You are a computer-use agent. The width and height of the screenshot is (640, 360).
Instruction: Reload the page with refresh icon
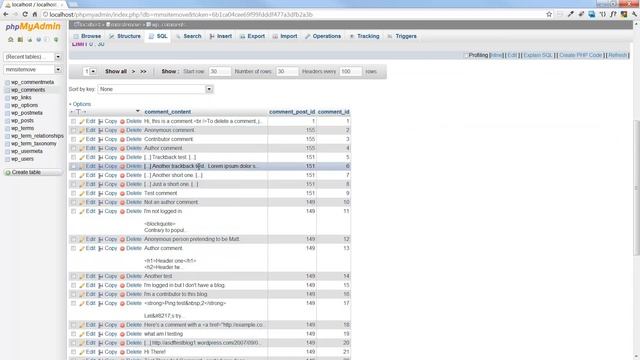(25, 14)
